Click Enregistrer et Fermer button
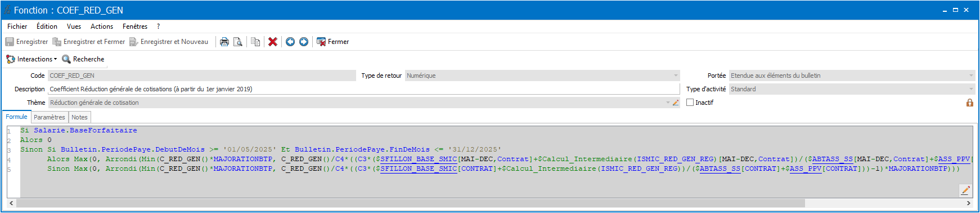This screenshot has height=213, width=980. click(89, 42)
